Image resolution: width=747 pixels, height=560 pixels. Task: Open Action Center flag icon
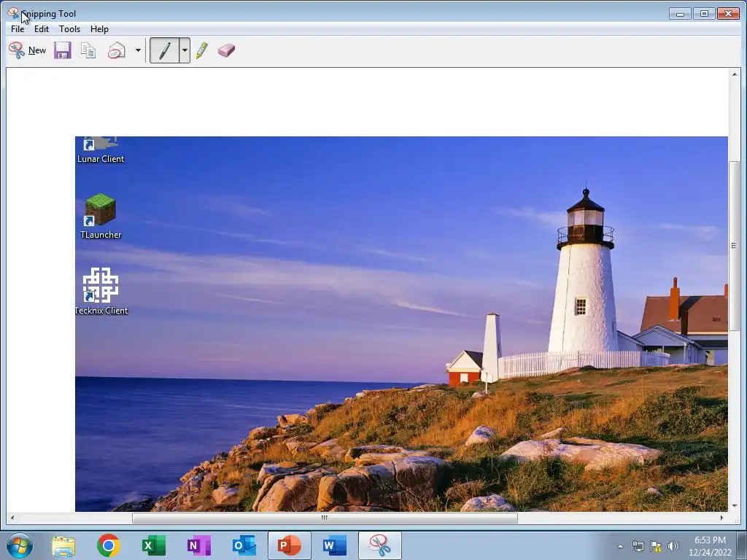656,546
